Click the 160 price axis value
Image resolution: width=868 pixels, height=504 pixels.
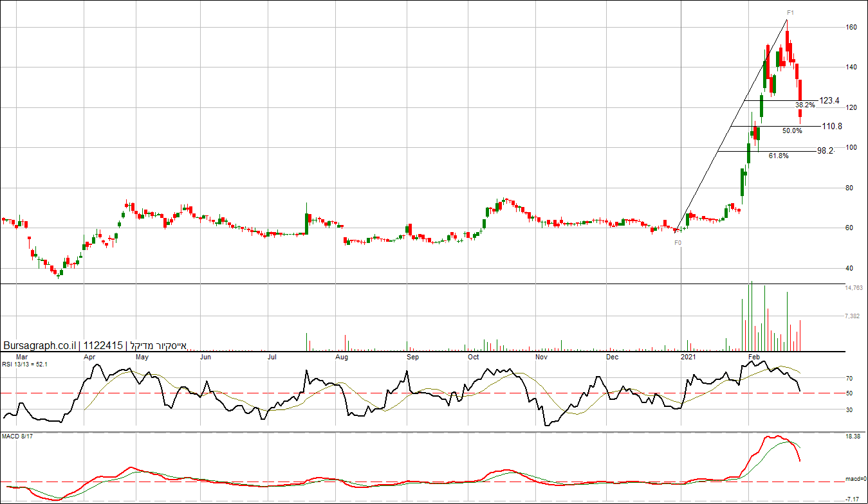click(851, 27)
